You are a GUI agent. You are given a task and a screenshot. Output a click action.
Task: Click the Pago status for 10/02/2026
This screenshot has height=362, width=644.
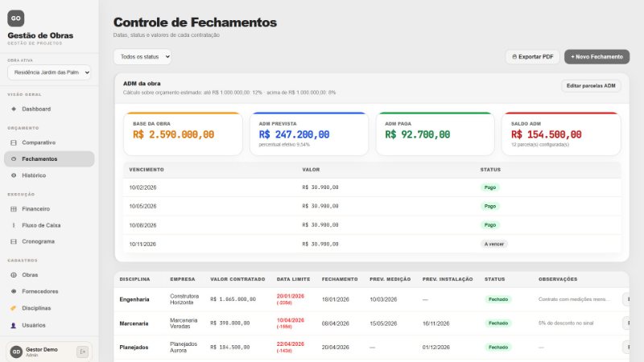coord(490,187)
